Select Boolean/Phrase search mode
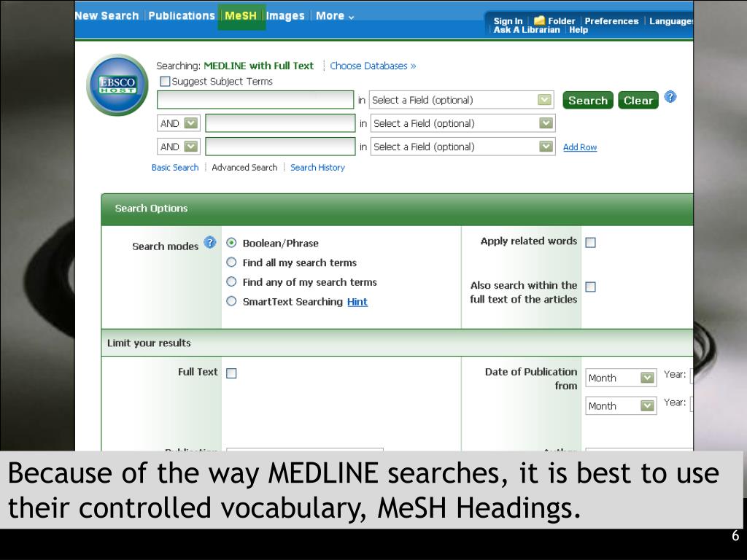This screenshot has height=560, width=747. pyautogui.click(x=231, y=243)
